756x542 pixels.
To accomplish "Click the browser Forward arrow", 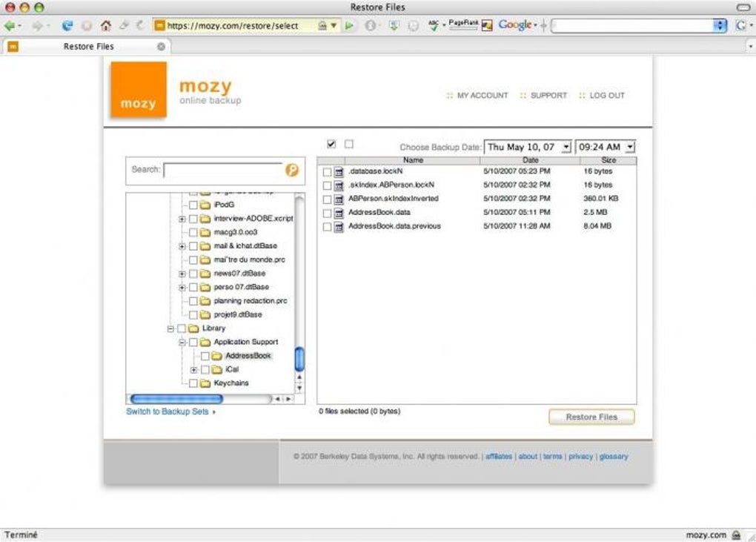I will click(37, 25).
